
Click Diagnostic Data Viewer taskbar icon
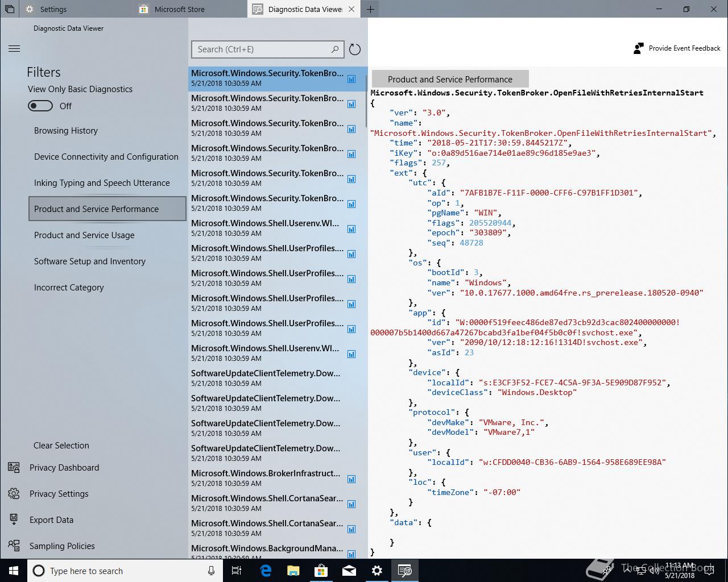tap(405, 571)
